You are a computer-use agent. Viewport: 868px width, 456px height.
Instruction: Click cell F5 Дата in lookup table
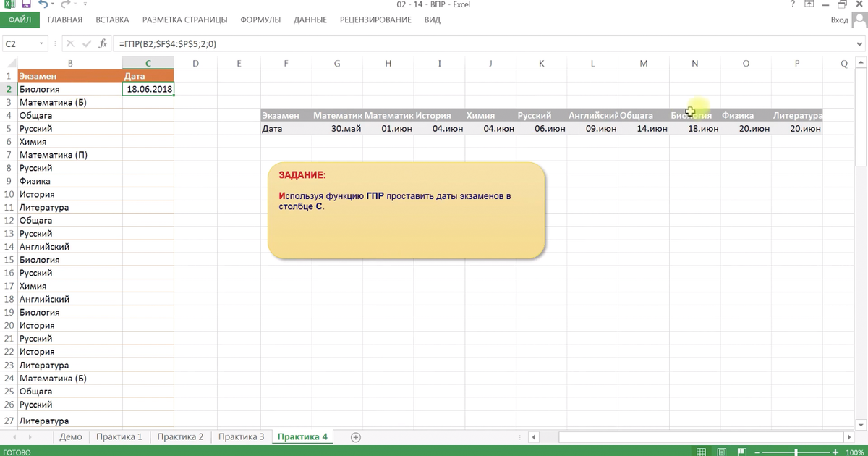click(286, 128)
